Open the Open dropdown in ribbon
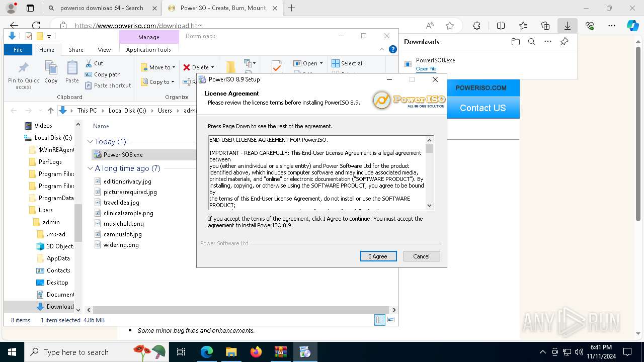The image size is (644, 362). coord(308,63)
